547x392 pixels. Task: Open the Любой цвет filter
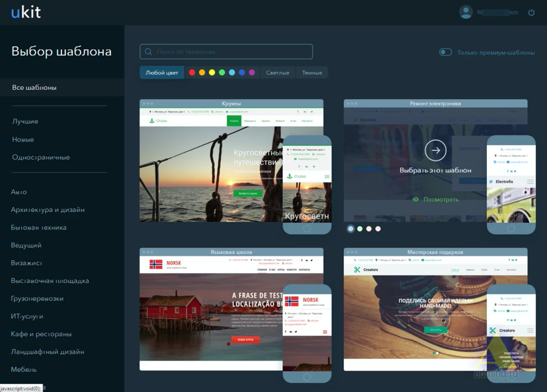click(x=162, y=72)
